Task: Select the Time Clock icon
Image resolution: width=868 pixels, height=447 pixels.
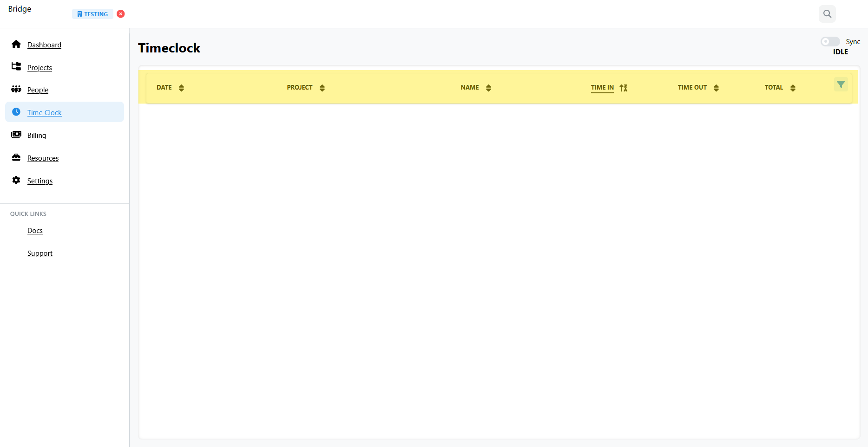Action: [16, 111]
